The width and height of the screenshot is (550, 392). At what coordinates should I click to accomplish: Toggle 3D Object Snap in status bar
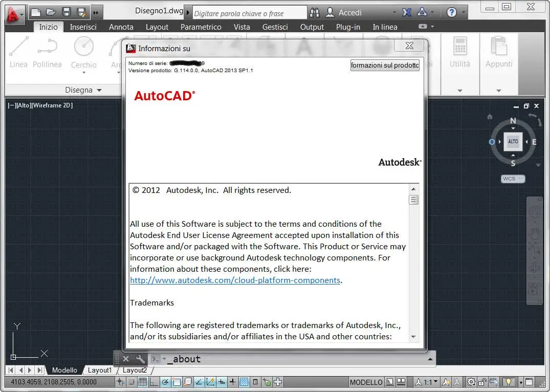pos(188,382)
